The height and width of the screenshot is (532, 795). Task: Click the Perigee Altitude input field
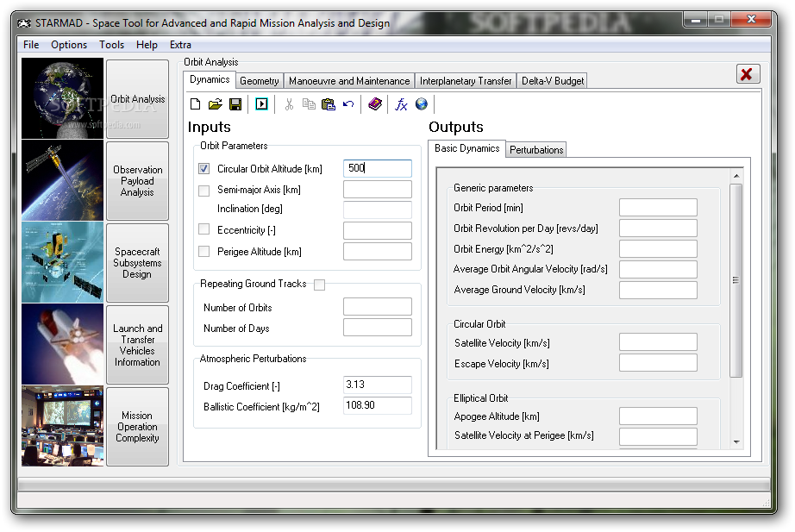click(378, 251)
